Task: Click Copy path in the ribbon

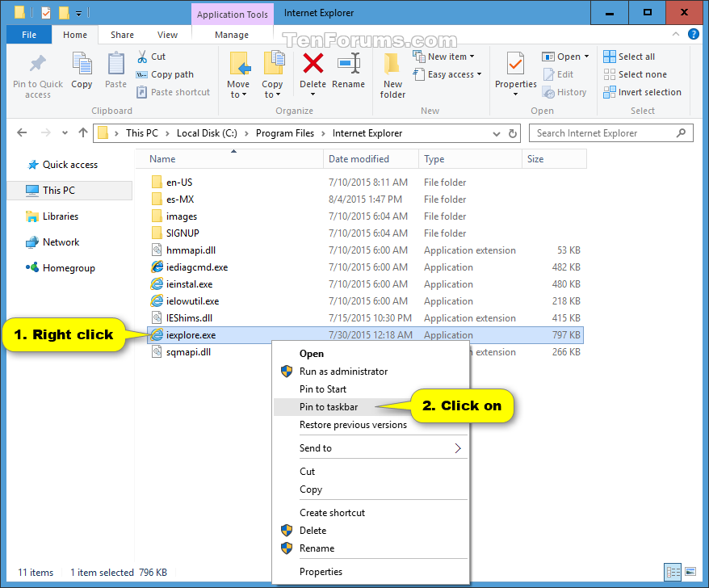Action: coord(165,74)
